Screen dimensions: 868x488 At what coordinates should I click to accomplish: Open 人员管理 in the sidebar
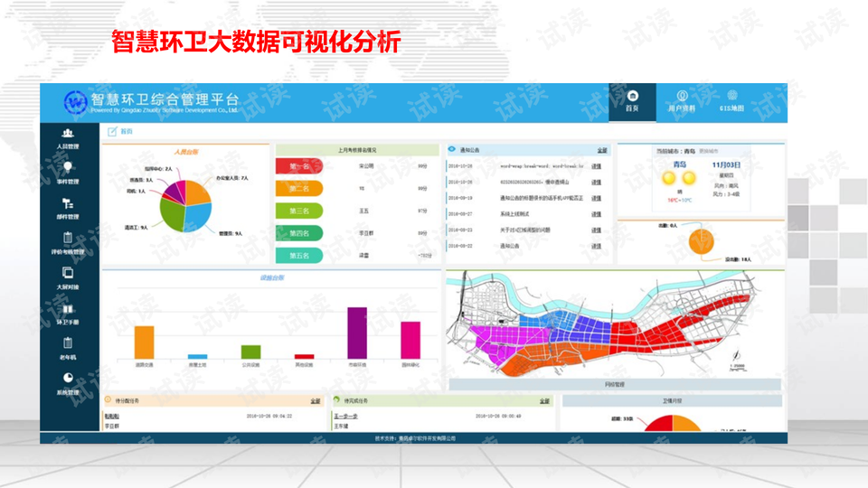click(x=68, y=139)
